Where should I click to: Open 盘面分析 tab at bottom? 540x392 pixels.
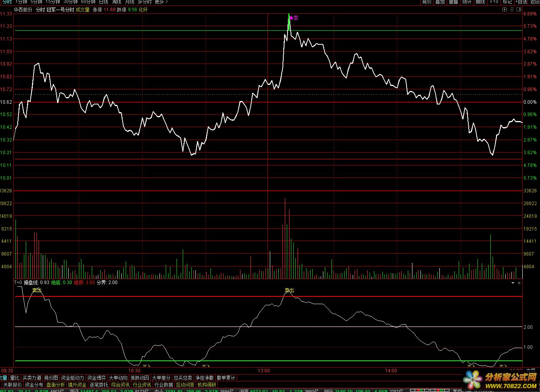pyautogui.click(x=56, y=385)
